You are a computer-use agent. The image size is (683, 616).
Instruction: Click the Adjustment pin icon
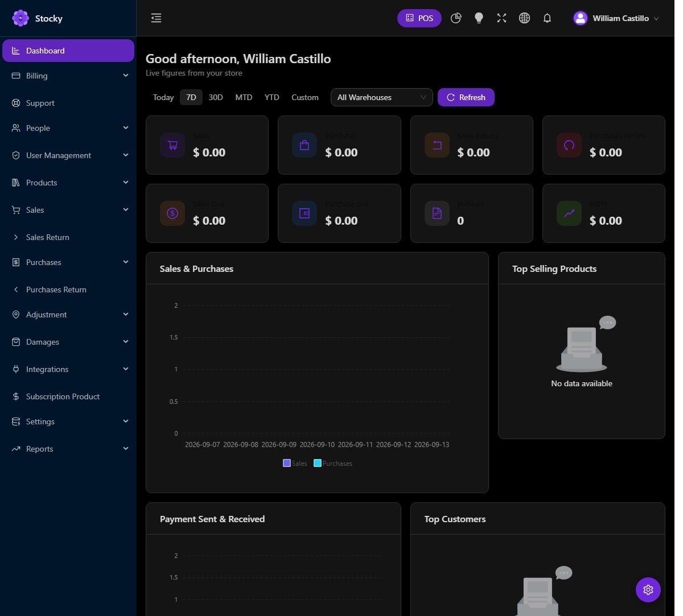click(16, 315)
